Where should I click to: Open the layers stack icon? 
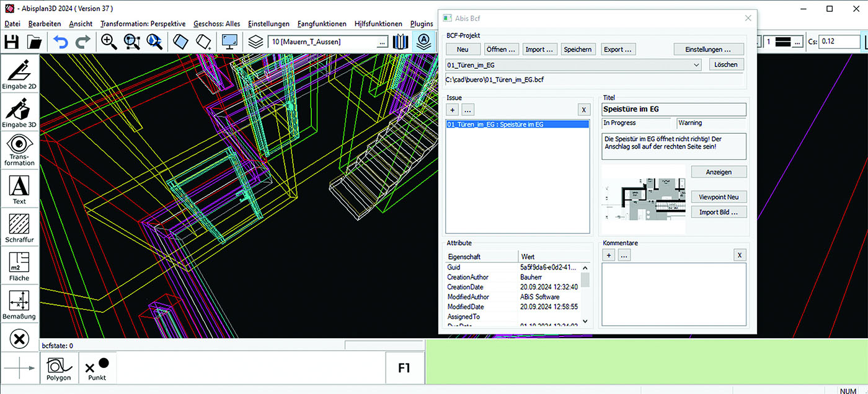(256, 42)
